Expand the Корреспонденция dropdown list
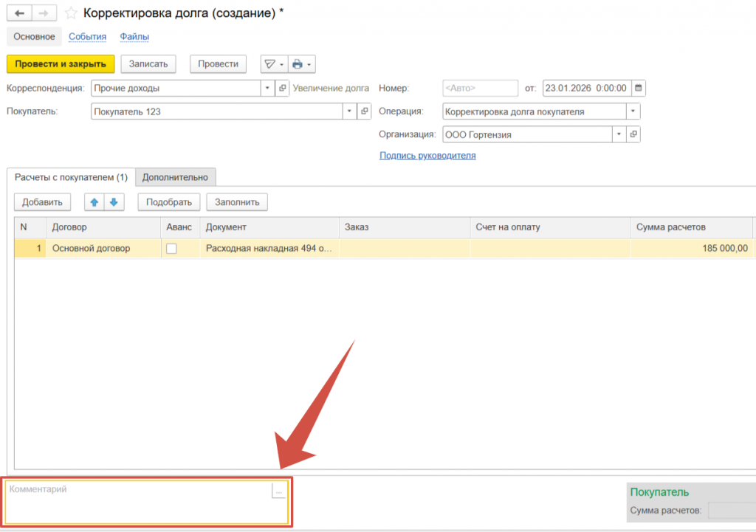The height and width of the screenshot is (532, 756). coord(267,89)
